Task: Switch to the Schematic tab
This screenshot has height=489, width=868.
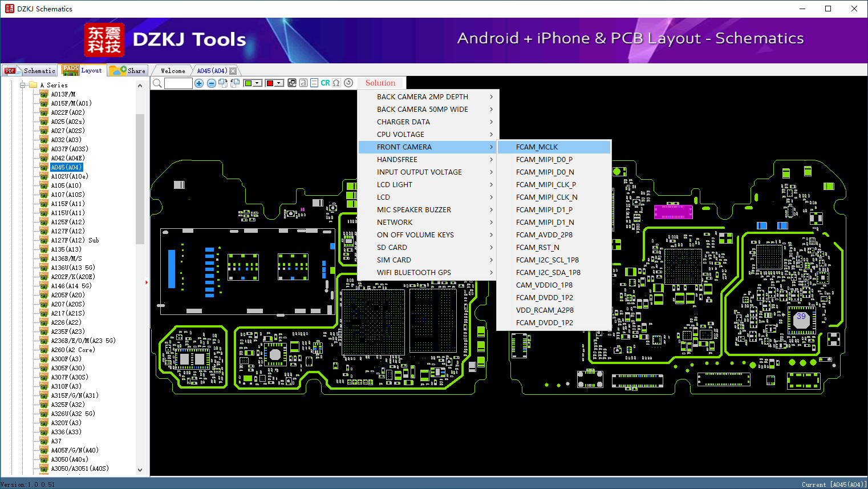Action: 30,71
